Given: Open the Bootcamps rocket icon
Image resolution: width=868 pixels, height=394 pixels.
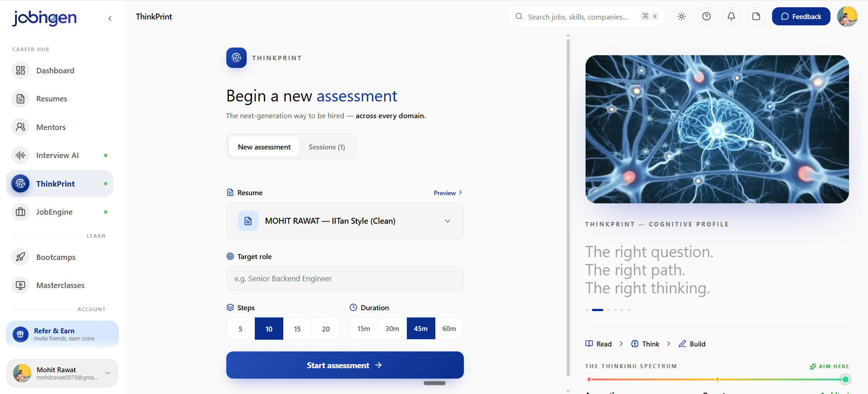Looking at the screenshot, I should [x=20, y=257].
